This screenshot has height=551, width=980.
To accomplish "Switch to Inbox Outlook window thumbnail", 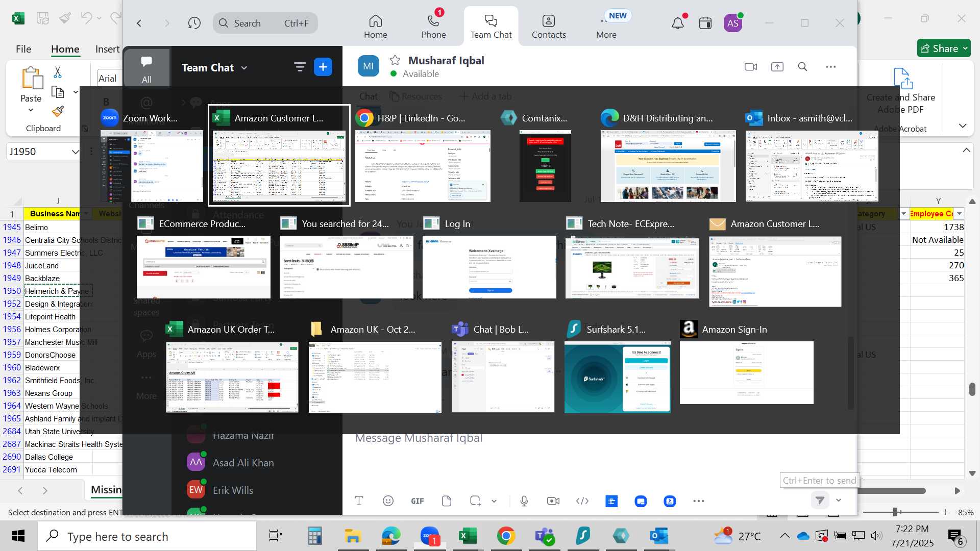I will (812, 166).
